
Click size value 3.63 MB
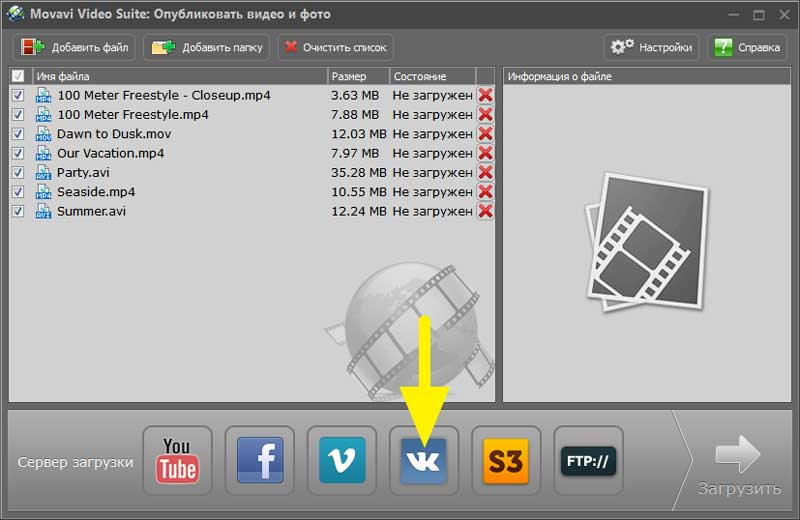click(355, 95)
